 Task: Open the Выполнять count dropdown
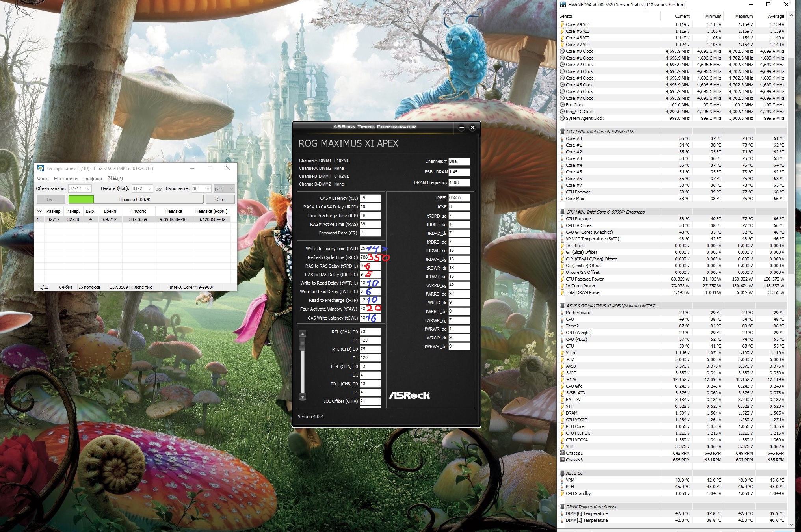coord(208,189)
